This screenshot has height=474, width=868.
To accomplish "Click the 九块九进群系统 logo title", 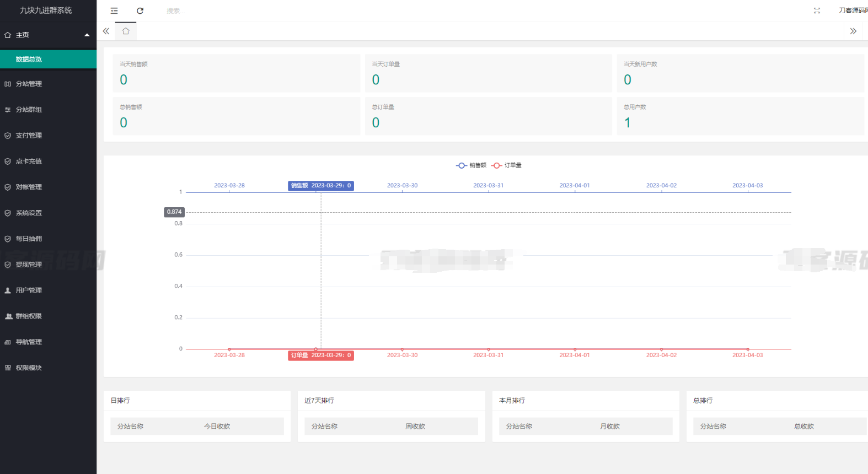I will coord(46,10).
